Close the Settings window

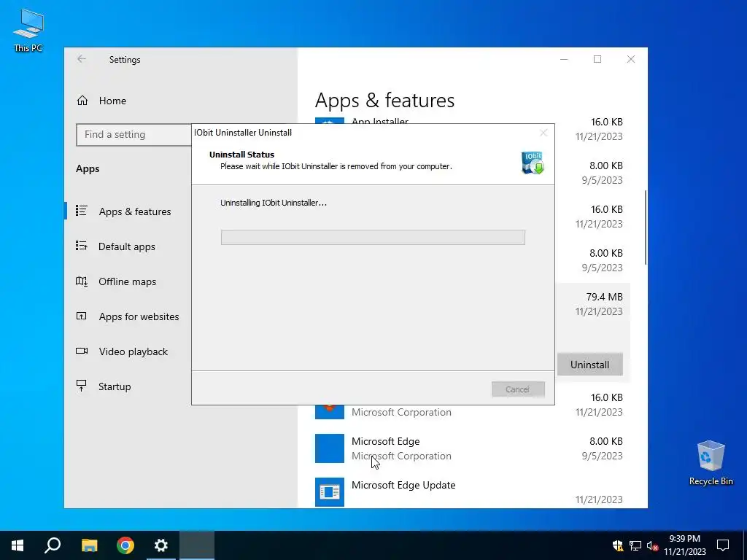631,59
